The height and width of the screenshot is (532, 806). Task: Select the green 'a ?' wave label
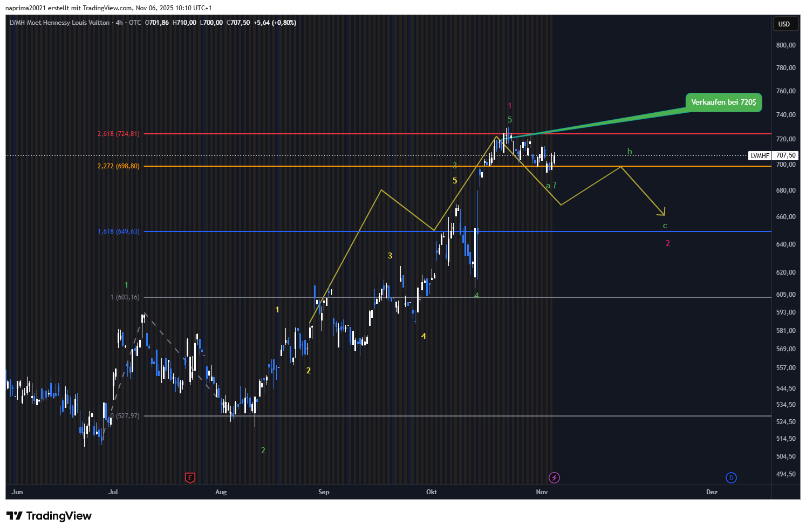pyautogui.click(x=551, y=186)
